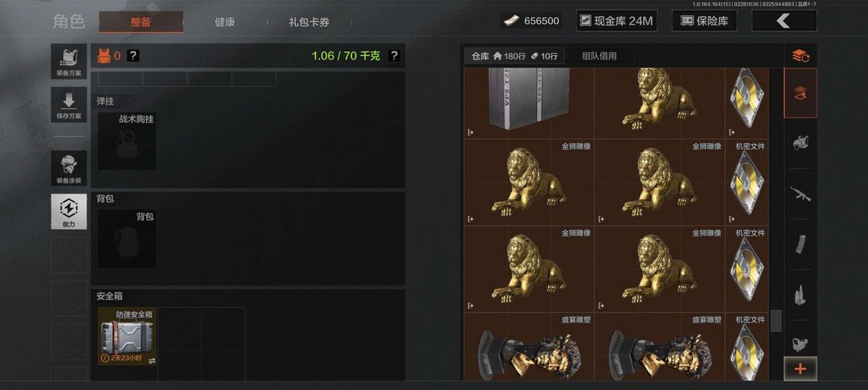This screenshot has height=390, width=868.
Task: Select the 能力 ability icon
Action: pyautogui.click(x=68, y=211)
